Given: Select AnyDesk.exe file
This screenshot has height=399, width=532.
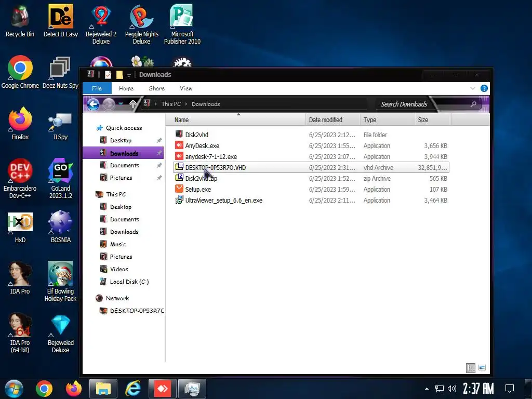Looking at the screenshot, I should pyautogui.click(x=311, y=146).
